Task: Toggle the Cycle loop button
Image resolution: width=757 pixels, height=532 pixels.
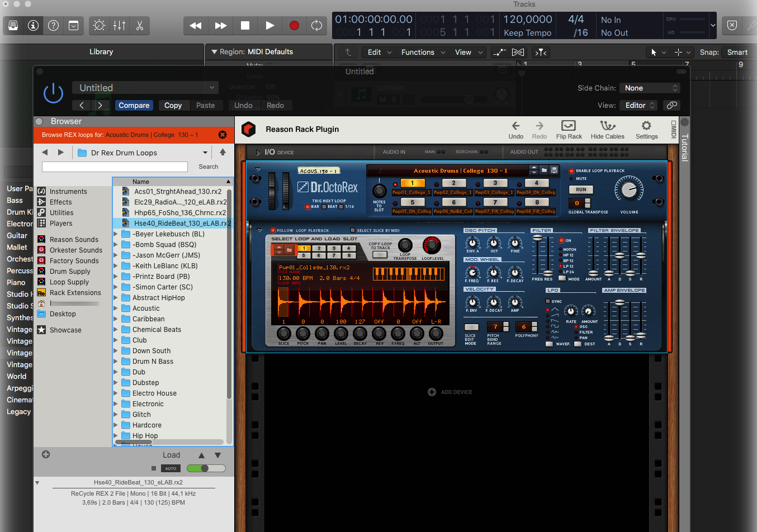Action: [316, 26]
